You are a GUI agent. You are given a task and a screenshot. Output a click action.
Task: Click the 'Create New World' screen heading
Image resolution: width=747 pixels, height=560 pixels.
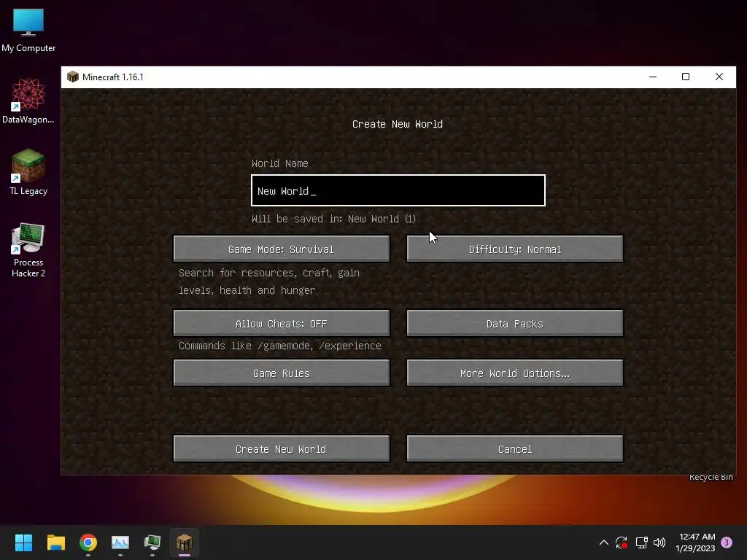[398, 124]
